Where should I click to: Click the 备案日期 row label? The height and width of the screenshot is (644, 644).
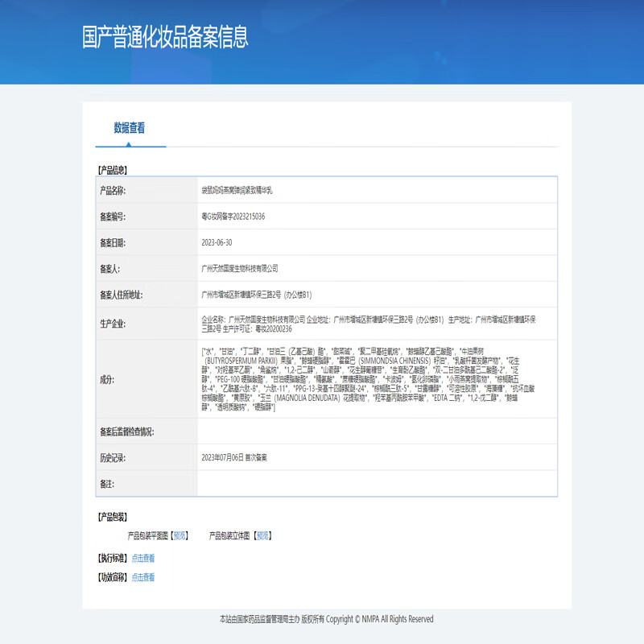pyautogui.click(x=113, y=243)
